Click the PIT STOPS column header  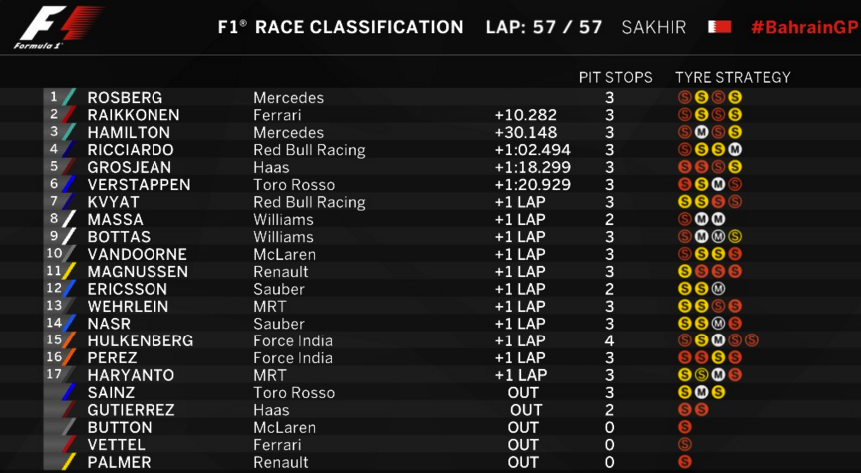point(616,77)
